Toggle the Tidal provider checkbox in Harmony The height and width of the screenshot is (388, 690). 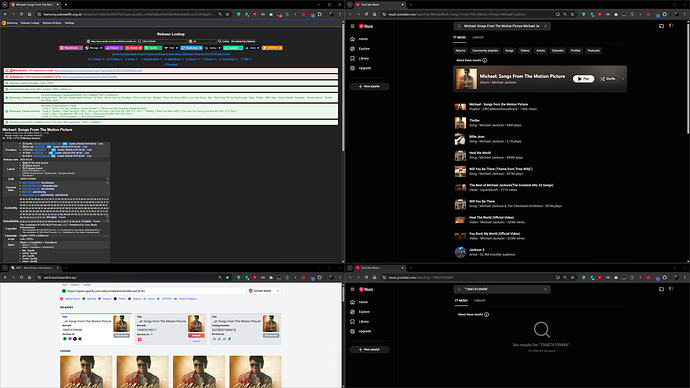177,48
